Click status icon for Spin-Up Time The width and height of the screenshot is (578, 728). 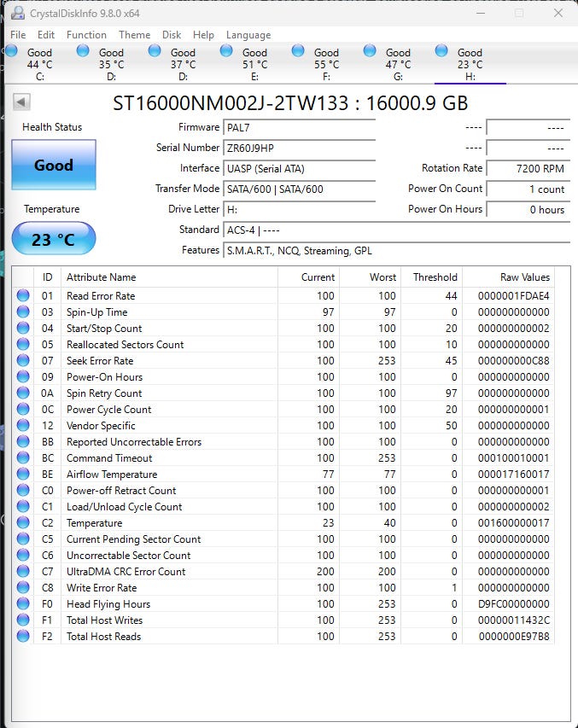23,312
